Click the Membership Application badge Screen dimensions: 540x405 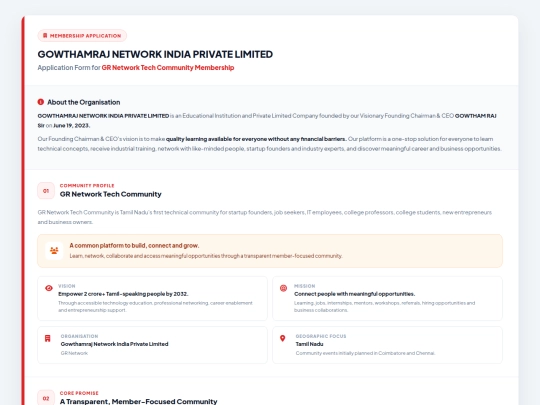(82, 35)
